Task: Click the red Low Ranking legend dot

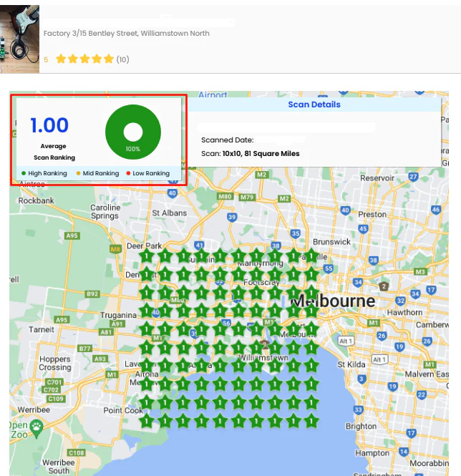Action: [128, 173]
